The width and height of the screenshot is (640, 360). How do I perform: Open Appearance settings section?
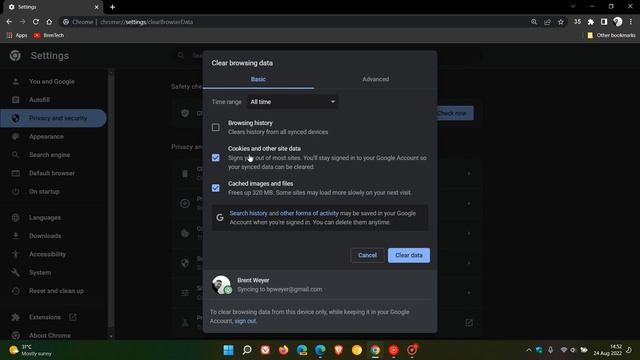tap(46, 136)
